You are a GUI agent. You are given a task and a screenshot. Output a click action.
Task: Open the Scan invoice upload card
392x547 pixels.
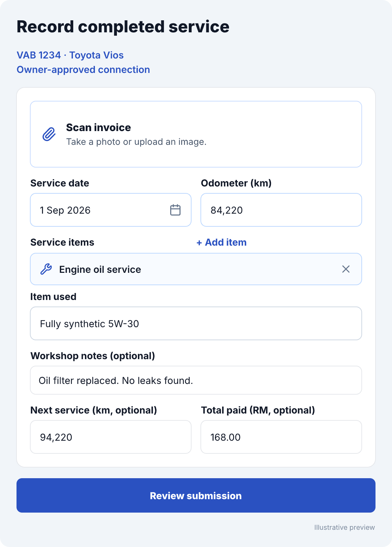(196, 134)
